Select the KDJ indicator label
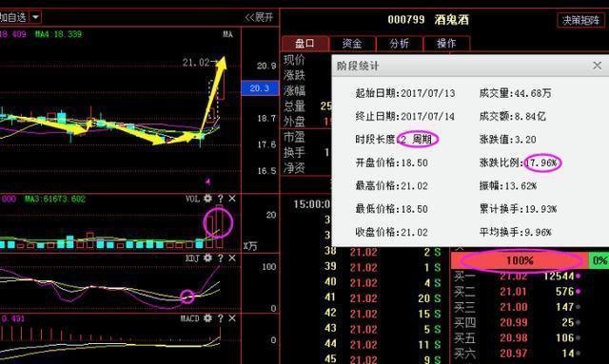 pyautogui.click(x=192, y=259)
